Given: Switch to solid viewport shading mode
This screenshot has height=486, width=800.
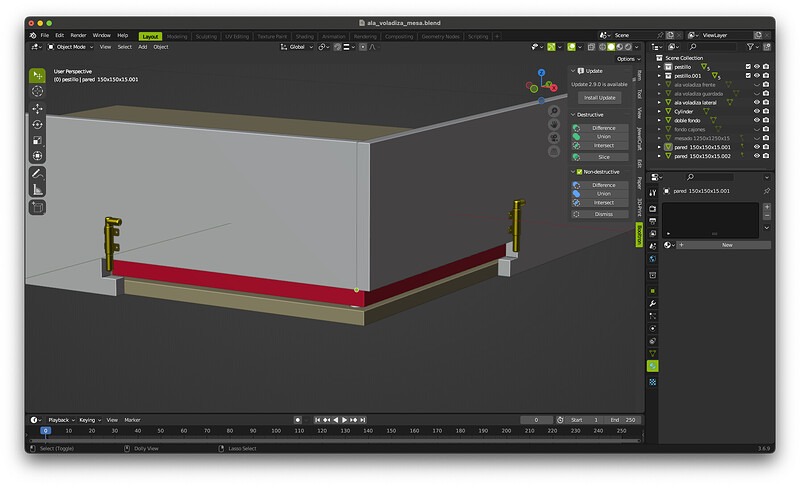Looking at the screenshot, I should coord(611,47).
